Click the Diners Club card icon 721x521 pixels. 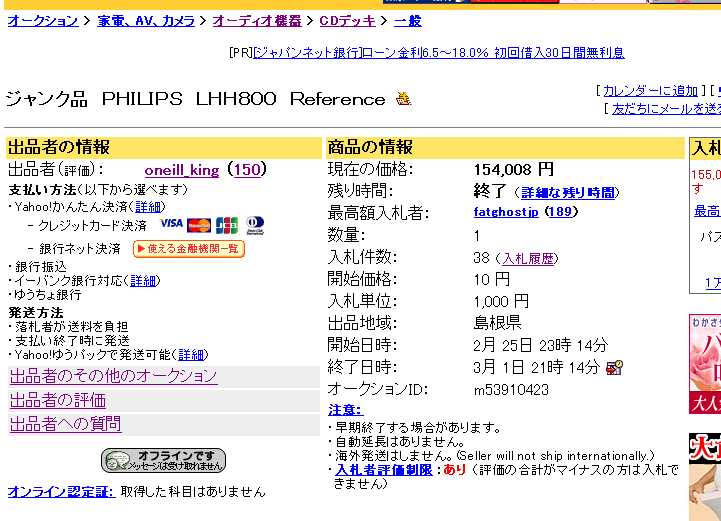255,225
